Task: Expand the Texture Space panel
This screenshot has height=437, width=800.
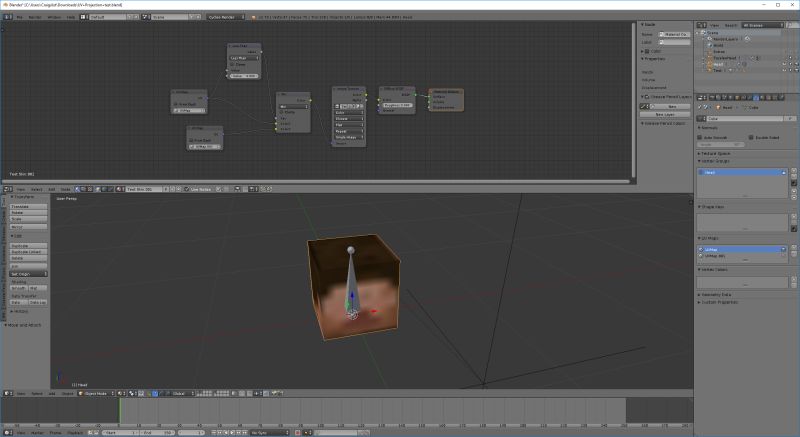Action: (x=715, y=153)
